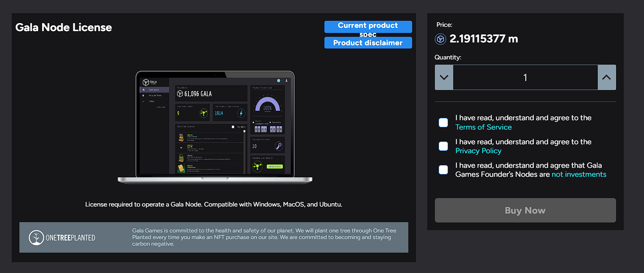This screenshot has height=273, width=644.
Task: Open the Terms of Service link
Action: coord(483,127)
